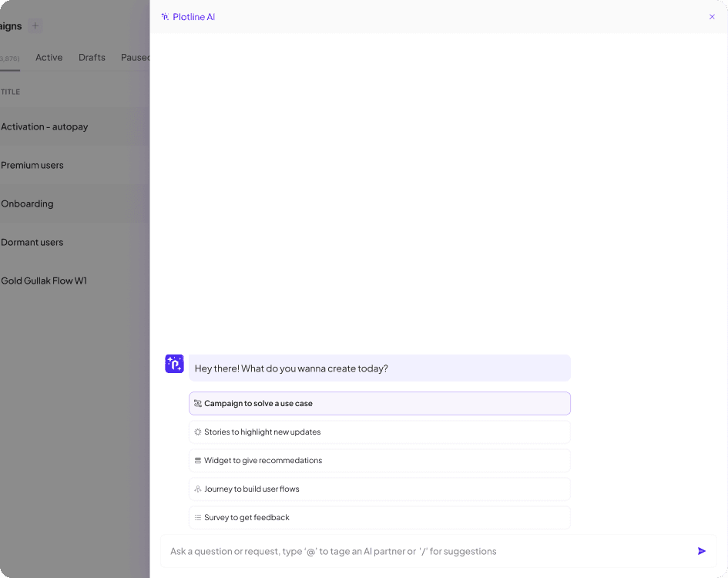Choose Campaign to solve a use case

[379, 403]
